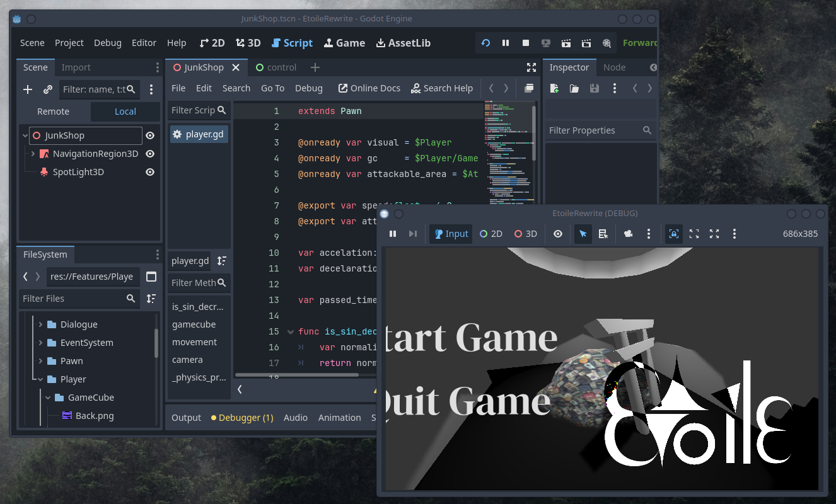Pause the running project from the editor run bar

coord(506,43)
